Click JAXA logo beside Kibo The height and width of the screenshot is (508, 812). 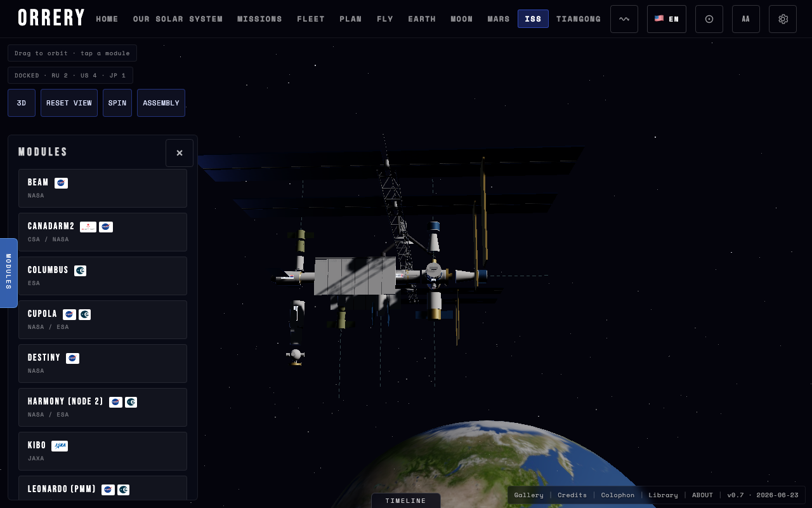click(x=60, y=446)
